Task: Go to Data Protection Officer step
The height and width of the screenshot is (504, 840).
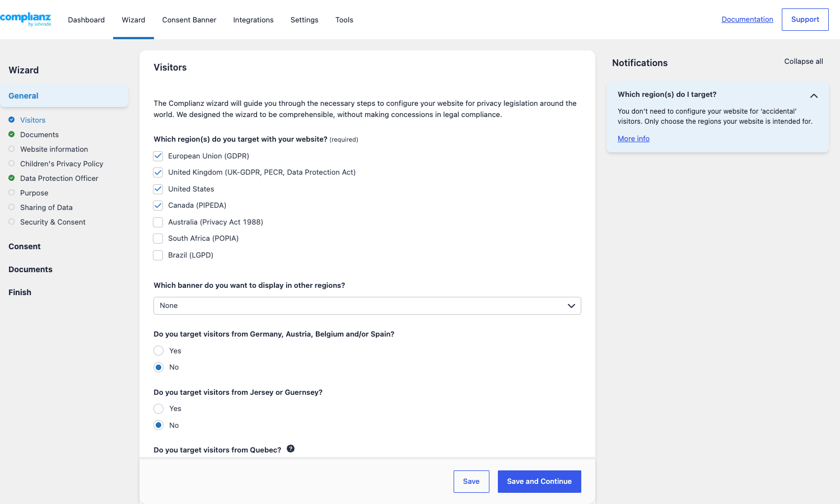Action: point(59,178)
